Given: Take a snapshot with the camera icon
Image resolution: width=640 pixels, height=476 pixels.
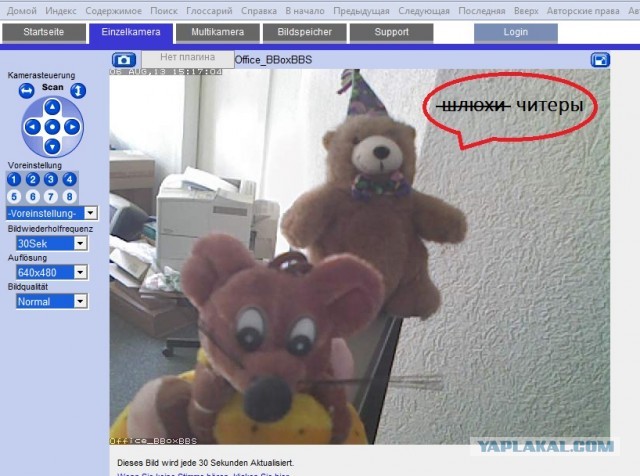Looking at the screenshot, I should tap(124, 60).
